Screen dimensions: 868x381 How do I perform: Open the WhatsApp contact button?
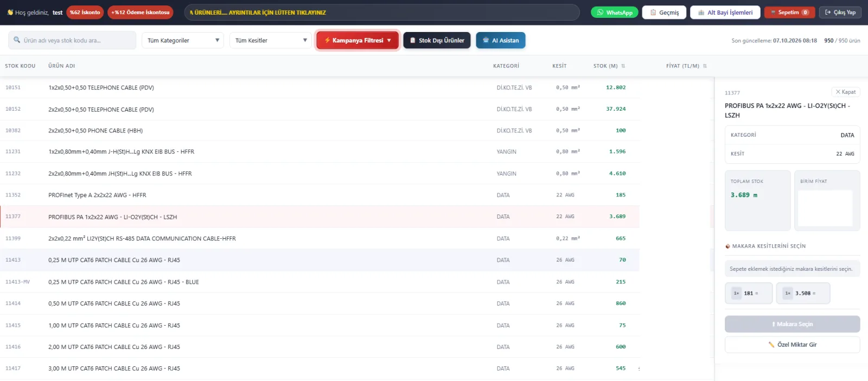pyautogui.click(x=614, y=12)
